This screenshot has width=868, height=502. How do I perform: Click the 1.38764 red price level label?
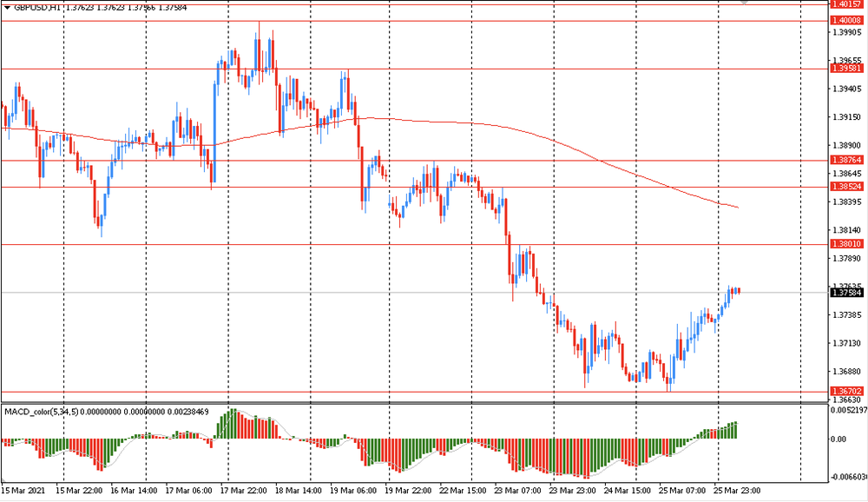(x=846, y=160)
